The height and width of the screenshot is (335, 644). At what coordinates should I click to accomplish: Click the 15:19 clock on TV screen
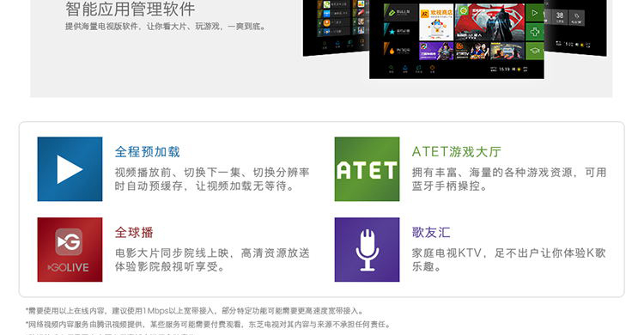coord(504,69)
